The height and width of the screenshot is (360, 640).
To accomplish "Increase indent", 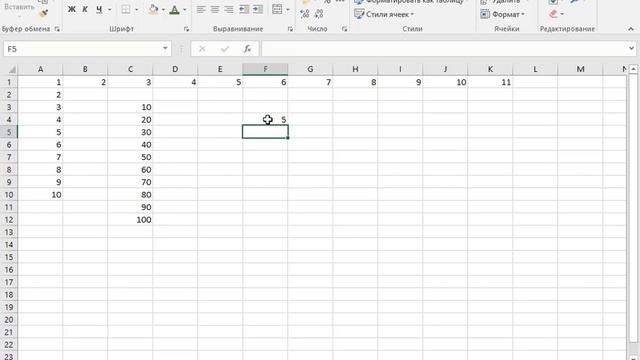I will 258,9.
